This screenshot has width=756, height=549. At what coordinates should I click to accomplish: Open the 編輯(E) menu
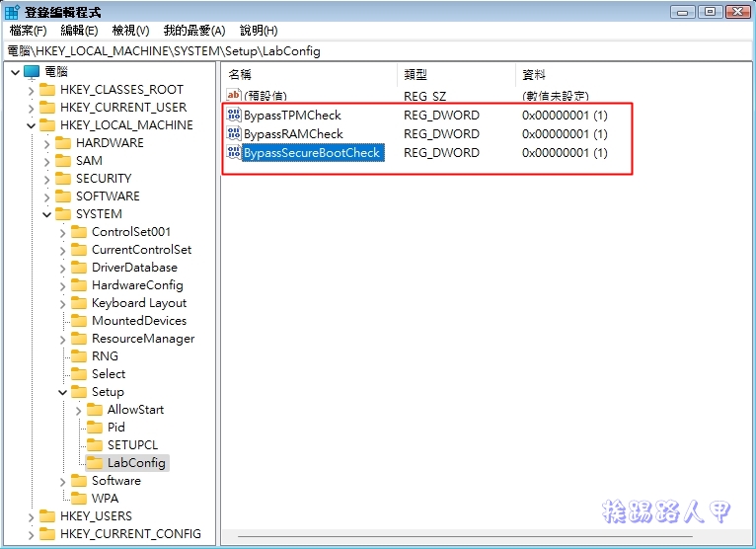click(79, 31)
